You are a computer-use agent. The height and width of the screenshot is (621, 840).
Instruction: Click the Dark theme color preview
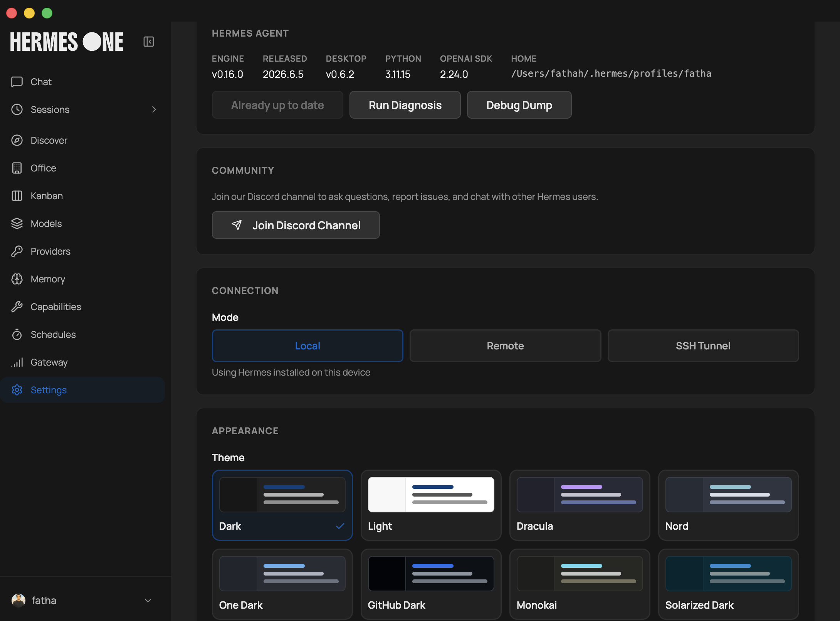tap(282, 495)
